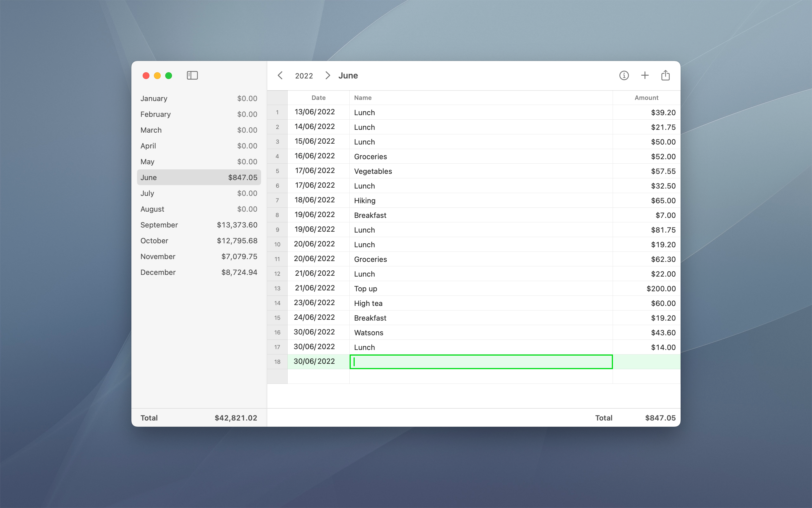Image resolution: width=812 pixels, height=508 pixels.
Task: Click the empty Date cell below row 18
Action: tap(318, 376)
